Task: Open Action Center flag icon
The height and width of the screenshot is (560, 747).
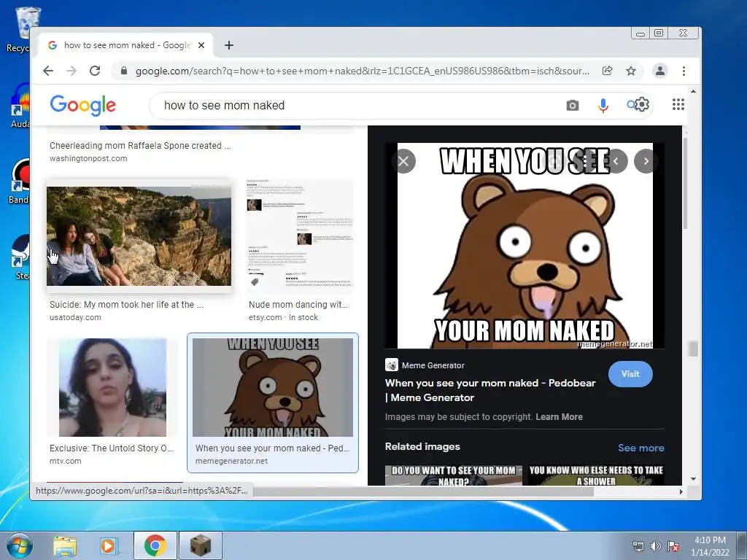Action: tap(673, 546)
